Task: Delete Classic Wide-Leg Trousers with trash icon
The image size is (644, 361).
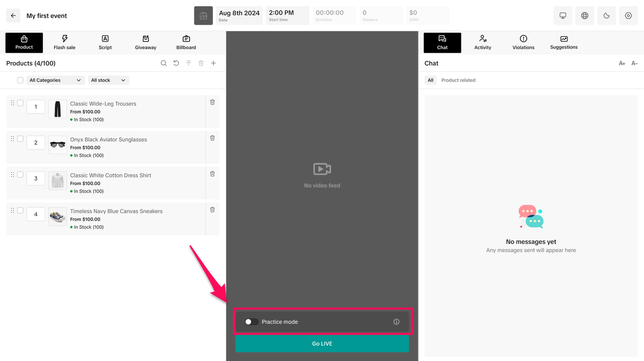Action: 212,102
